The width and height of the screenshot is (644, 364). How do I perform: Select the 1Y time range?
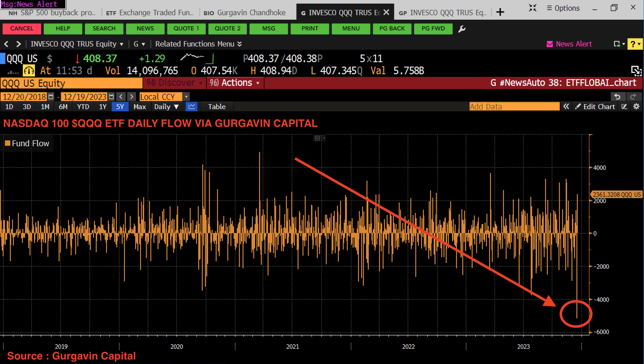102,107
